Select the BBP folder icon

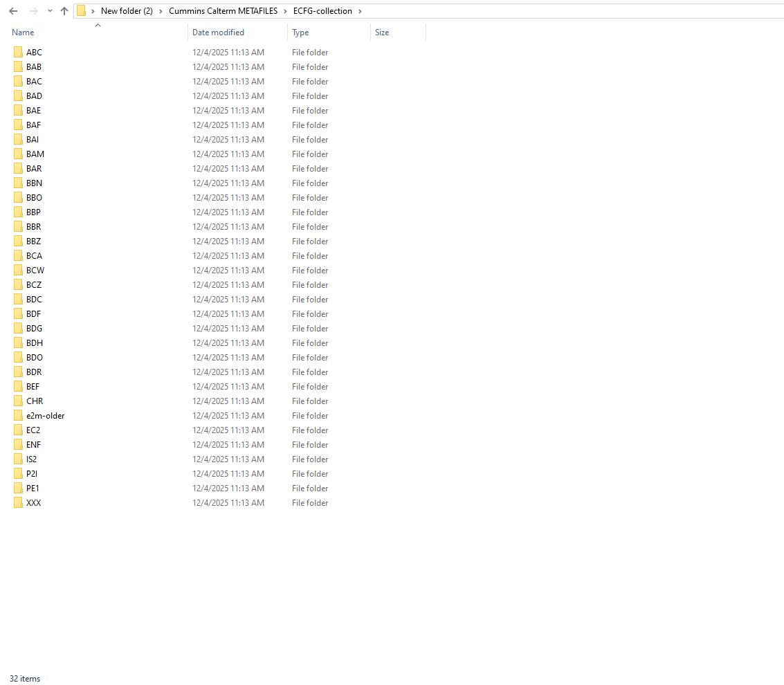point(19,212)
